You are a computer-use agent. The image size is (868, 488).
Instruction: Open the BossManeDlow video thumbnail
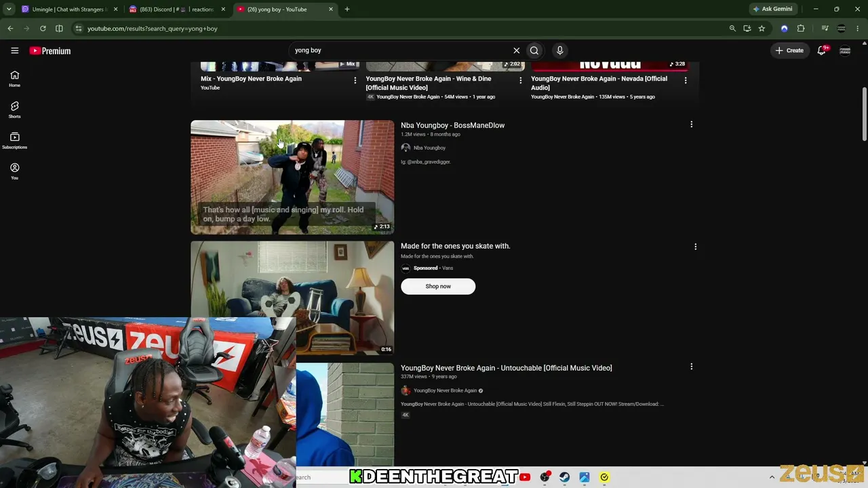pyautogui.click(x=292, y=177)
